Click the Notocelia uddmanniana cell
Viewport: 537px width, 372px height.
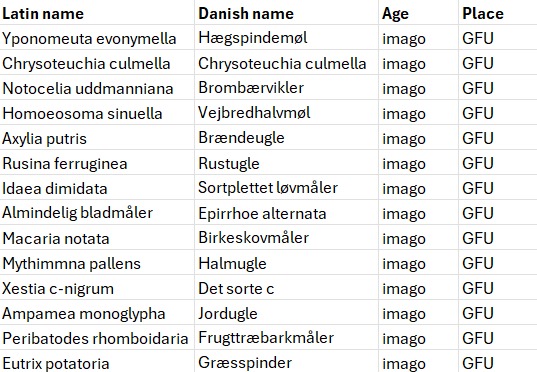pyautogui.click(x=97, y=87)
